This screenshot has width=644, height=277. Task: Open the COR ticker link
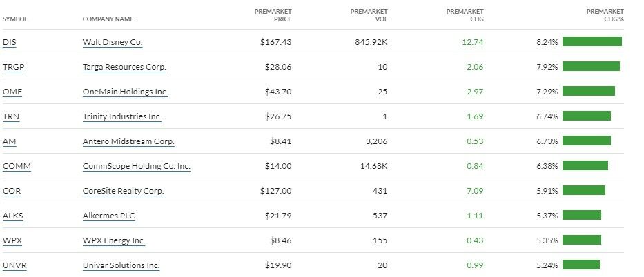click(x=12, y=191)
